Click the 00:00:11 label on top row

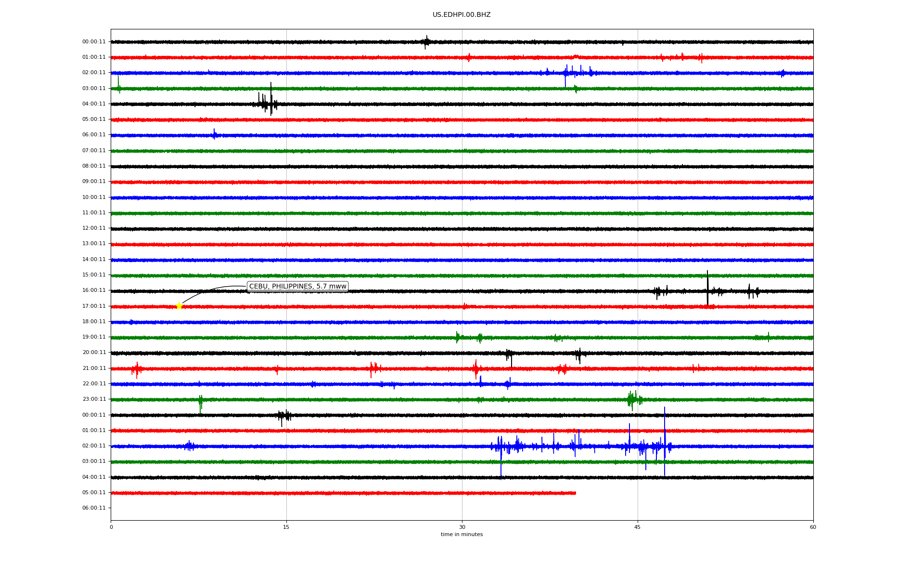94,42
